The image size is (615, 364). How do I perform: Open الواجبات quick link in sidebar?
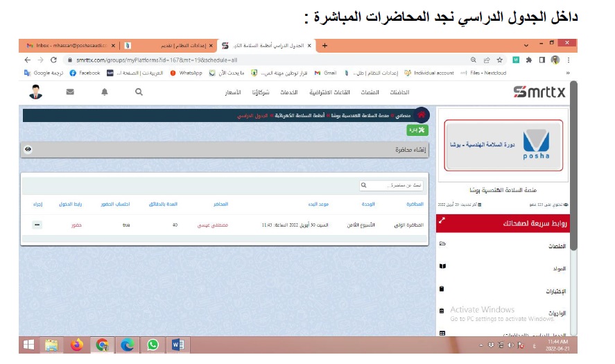pos(557,313)
